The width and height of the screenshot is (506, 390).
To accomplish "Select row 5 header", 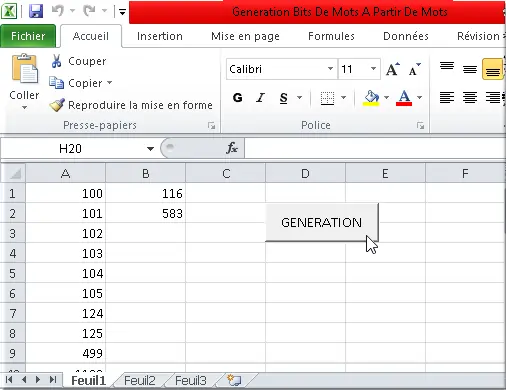I will pos(13,273).
